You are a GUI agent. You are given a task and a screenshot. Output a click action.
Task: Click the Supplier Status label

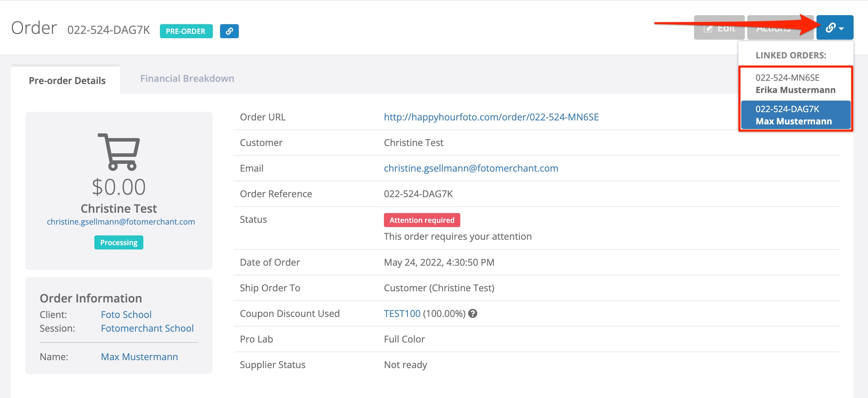[273, 365]
